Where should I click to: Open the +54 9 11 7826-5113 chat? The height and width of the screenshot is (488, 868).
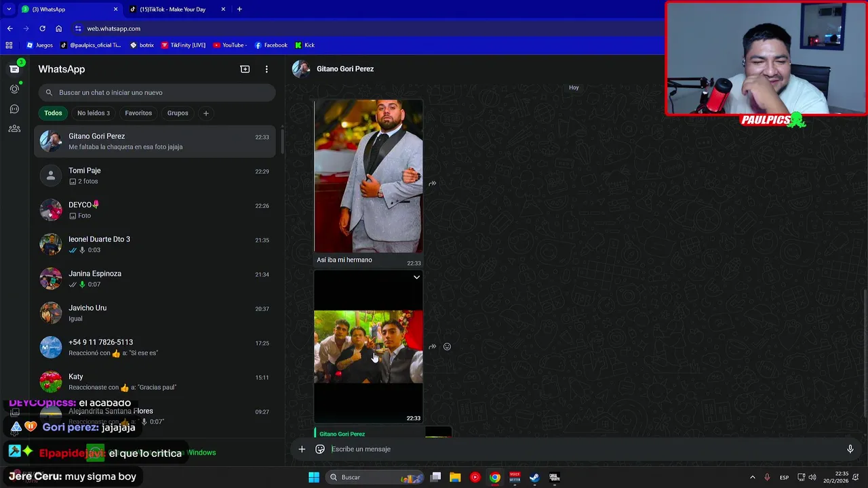(155, 347)
